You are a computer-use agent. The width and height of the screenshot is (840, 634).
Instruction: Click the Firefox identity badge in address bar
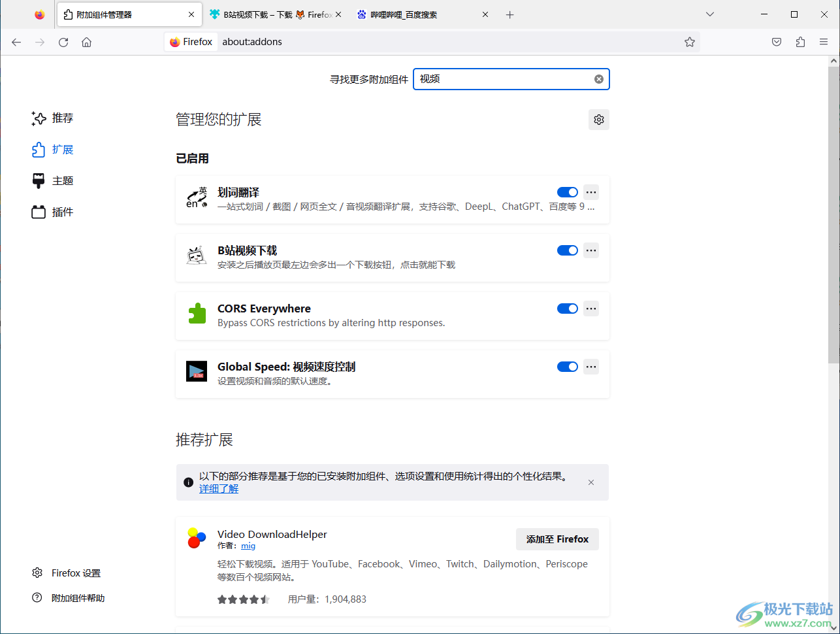[191, 42]
